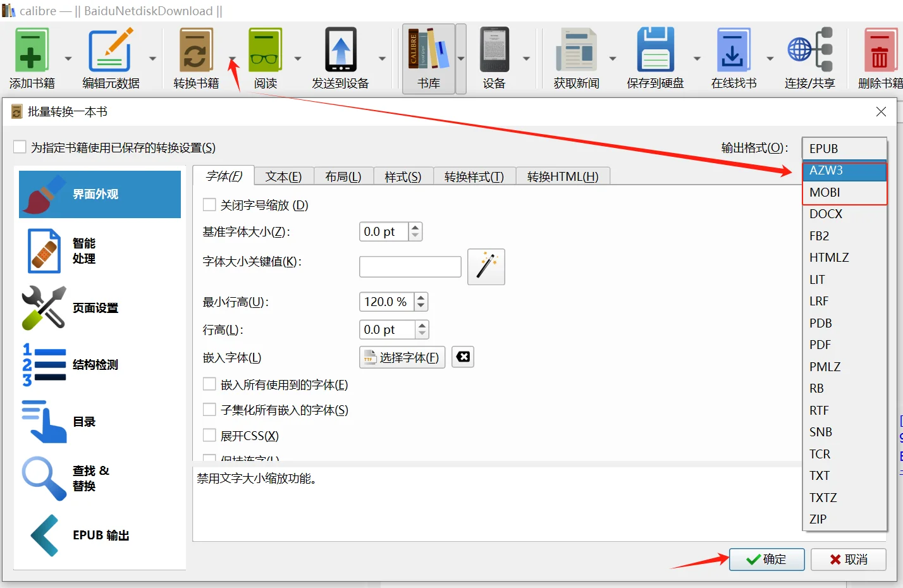Open the 获取新闻 dropdown arrow
The image size is (903, 588).
tap(613, 59)
